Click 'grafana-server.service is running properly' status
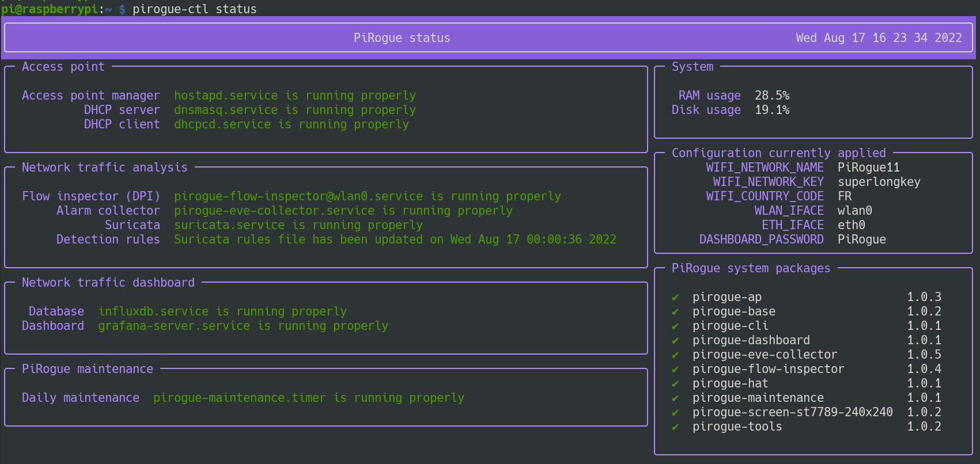Screen dimensions: 980x464 243,326
